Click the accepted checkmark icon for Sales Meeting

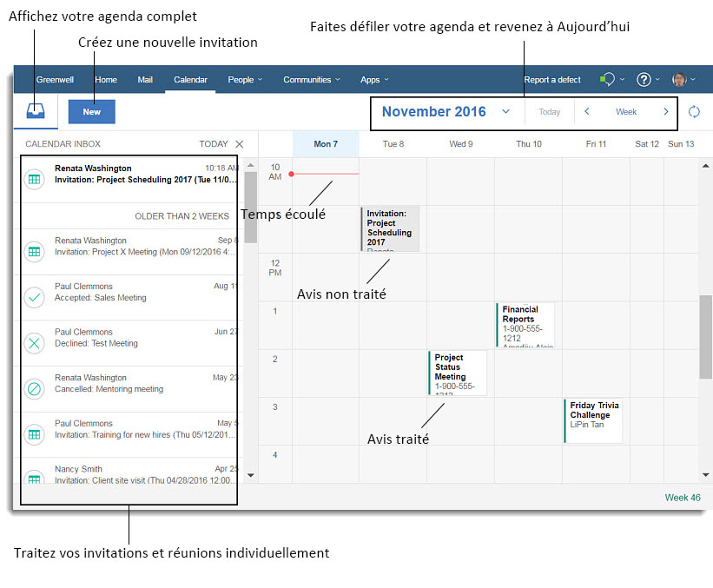tap(33, 298)
